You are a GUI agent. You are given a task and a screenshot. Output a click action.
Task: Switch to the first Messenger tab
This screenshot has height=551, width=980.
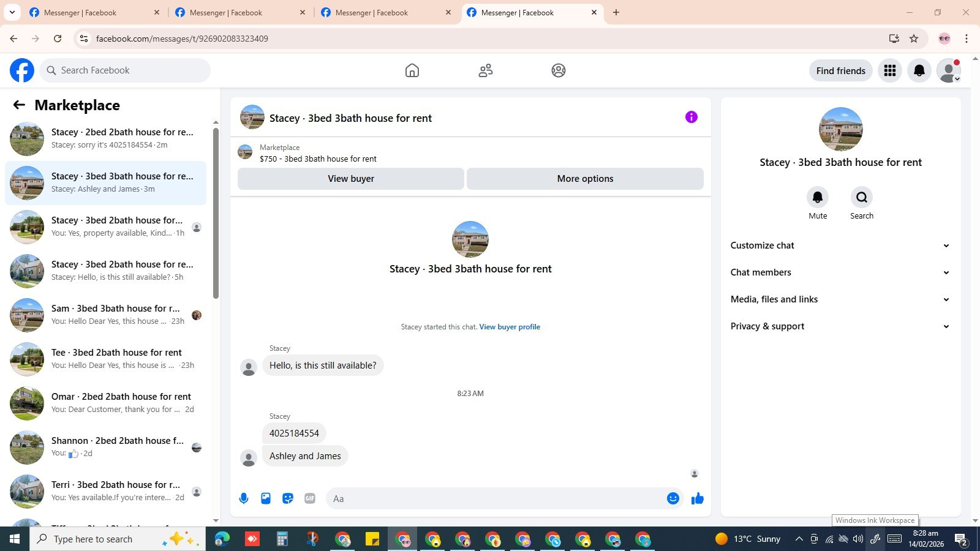[x=95, y=12]
